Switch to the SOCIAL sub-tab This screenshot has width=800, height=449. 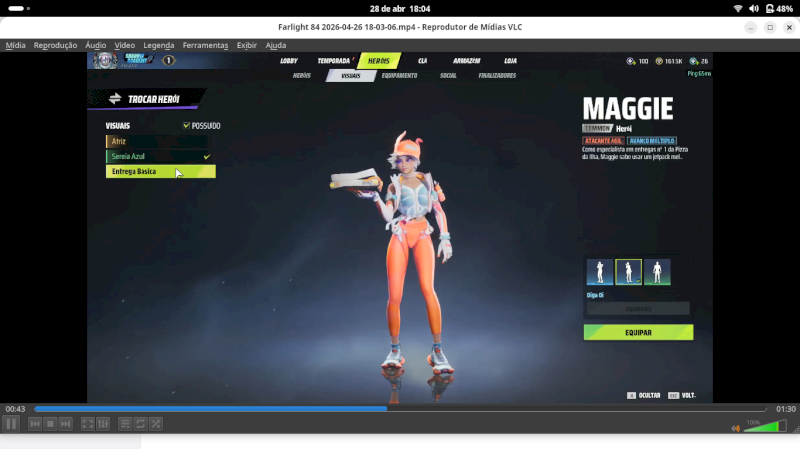point(448,76)
